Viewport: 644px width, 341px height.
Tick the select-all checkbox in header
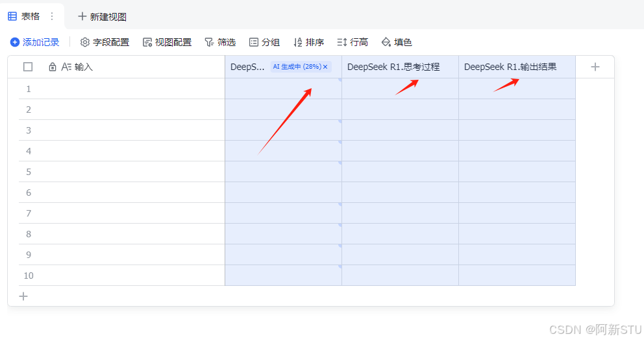(28, 67)
